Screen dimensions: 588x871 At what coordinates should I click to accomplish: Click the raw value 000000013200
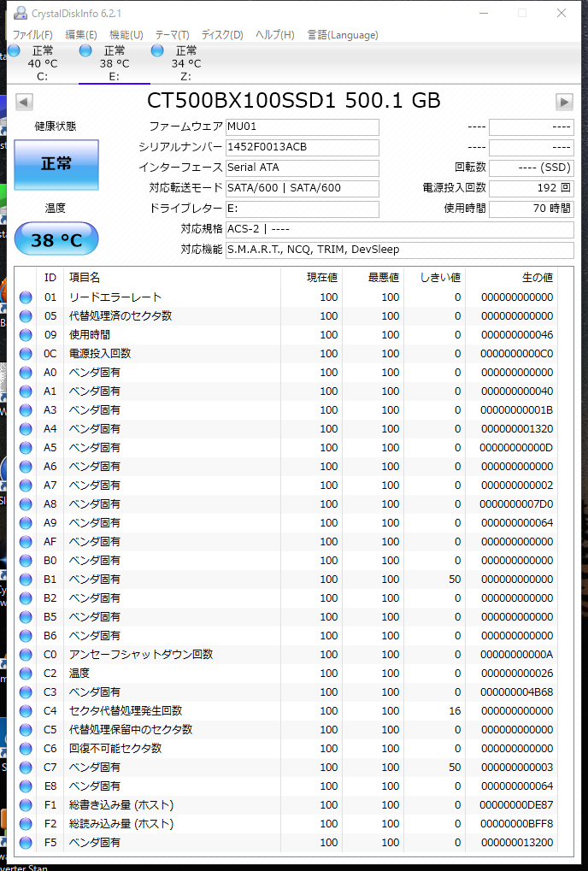tap(517, 843)
